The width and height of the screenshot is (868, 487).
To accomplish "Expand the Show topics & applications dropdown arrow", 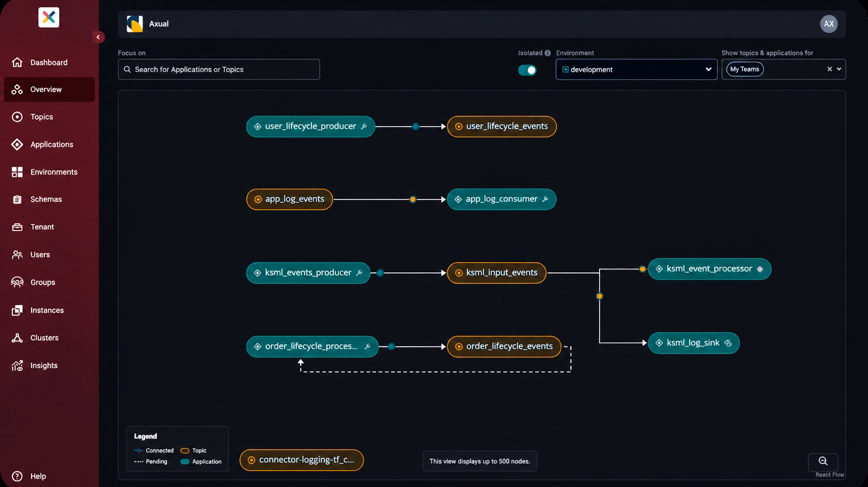I will click(x=839, y=69).
